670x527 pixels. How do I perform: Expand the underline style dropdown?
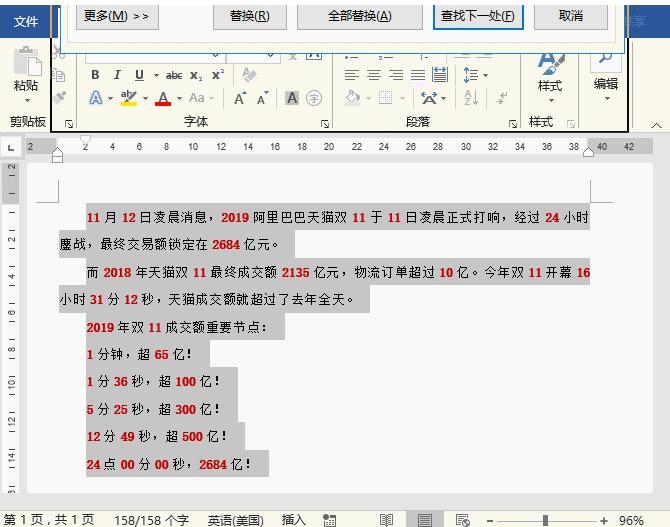tap(155, 75)
